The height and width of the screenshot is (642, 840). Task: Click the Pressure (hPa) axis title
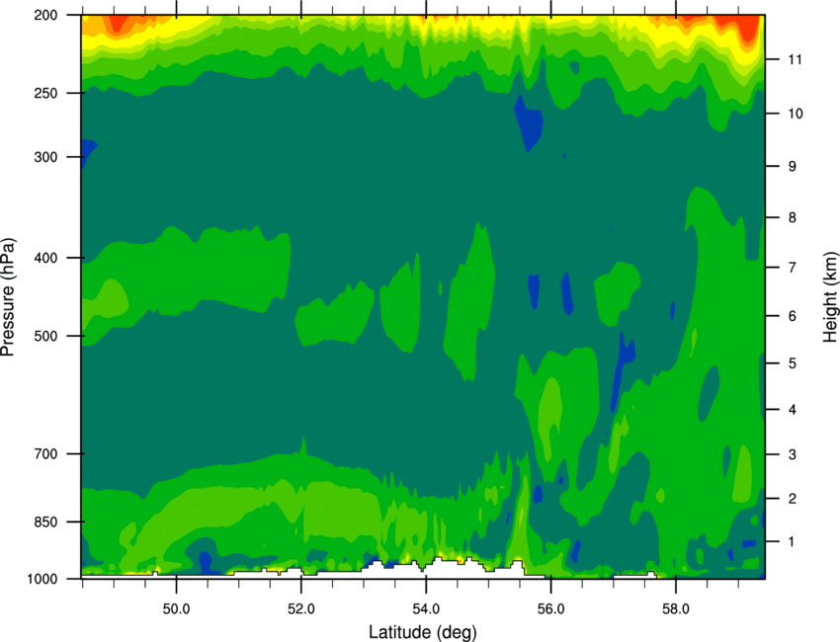pos(8,297)
